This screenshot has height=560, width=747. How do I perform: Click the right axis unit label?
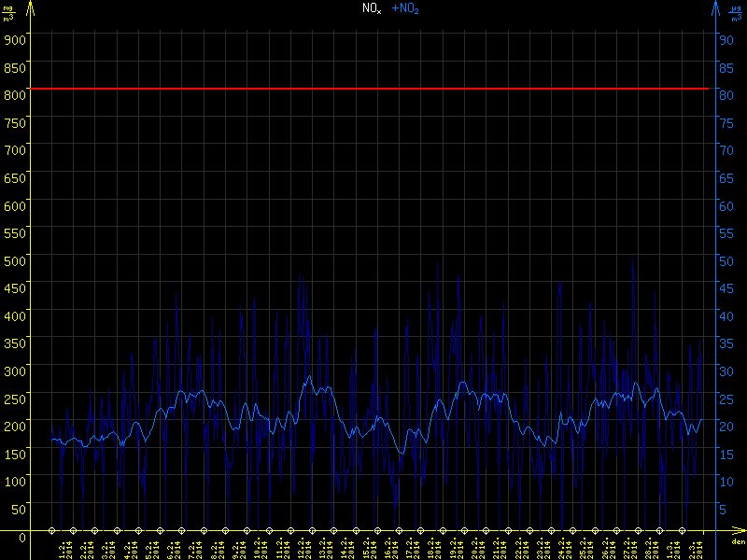pyautogui.click(x=737, y=12)
